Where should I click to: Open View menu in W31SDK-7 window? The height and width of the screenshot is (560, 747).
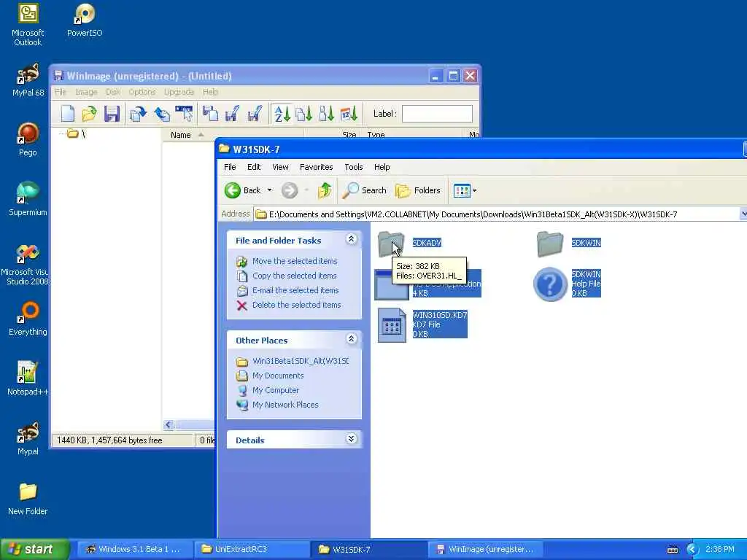pyautogui.click(x=280, y=167)
